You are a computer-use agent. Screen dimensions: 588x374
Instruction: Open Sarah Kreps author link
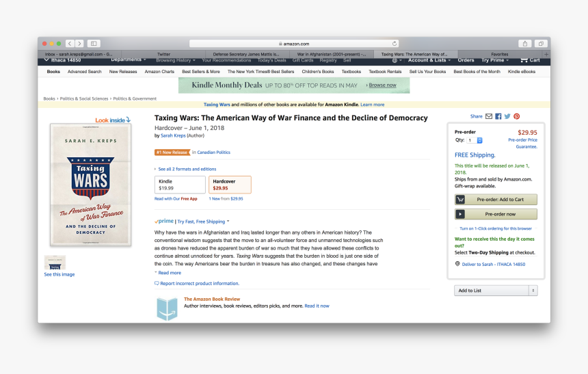click(x=173, y=136)
